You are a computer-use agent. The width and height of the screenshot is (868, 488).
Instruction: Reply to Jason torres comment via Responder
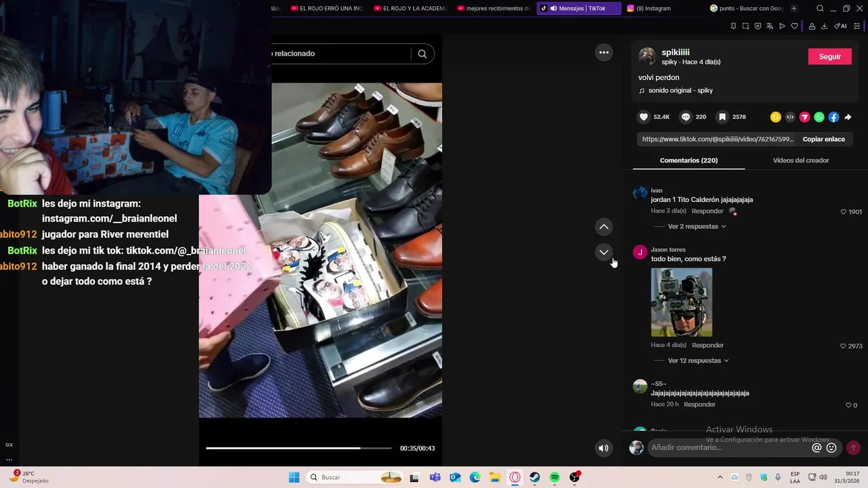(707, 346)
